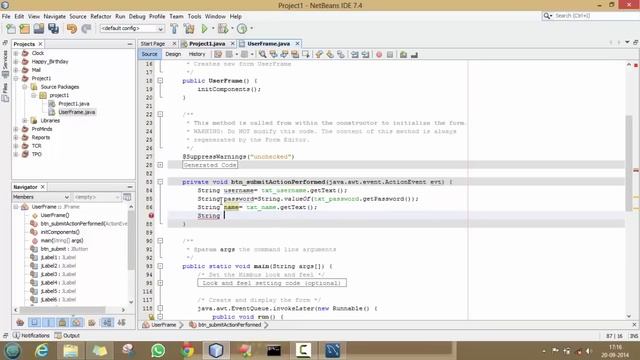The width and height of the screenshot is (640, 360).
Task: Expand the Generated Code fold on line 28
Action: tap(160, 165)
